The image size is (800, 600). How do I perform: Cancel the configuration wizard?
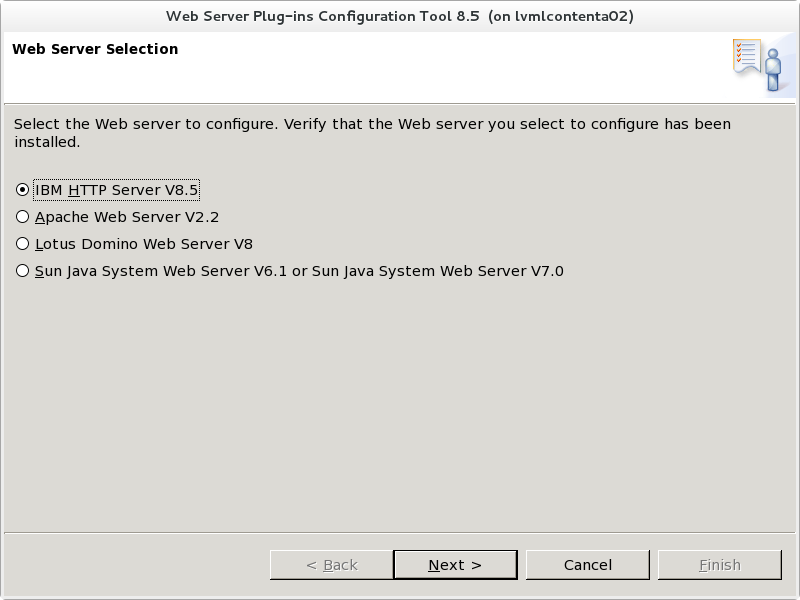588,565
